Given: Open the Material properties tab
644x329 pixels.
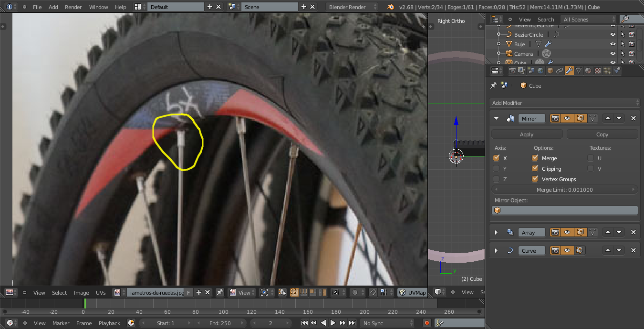Looking at the screenshot, I should [x=588, y=71].
